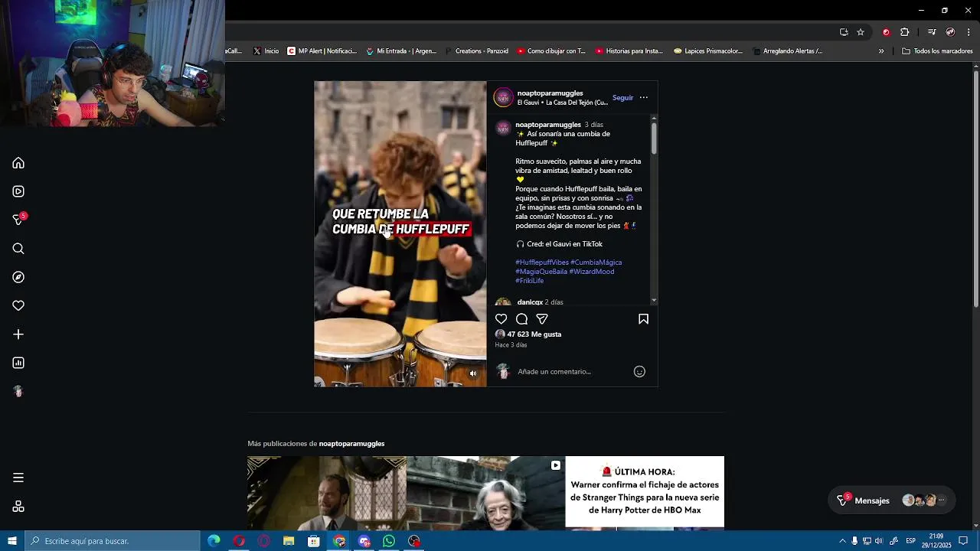Viewport: 980px width, 551px height.
Task: Open noaptoparamuggles link in Más publicaciones heading
Action: tap(351, 444)
